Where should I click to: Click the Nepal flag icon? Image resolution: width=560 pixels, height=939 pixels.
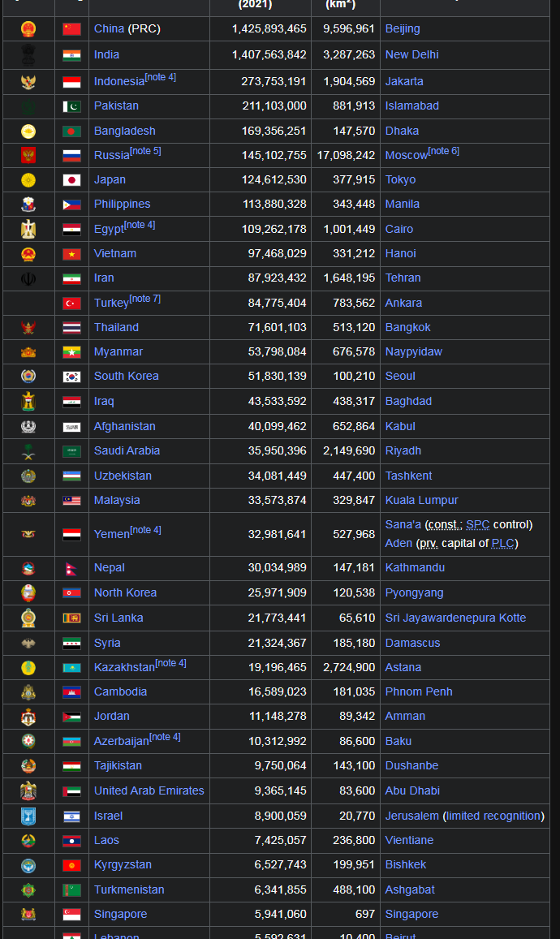pyautogui.click(x=71, y=568)
